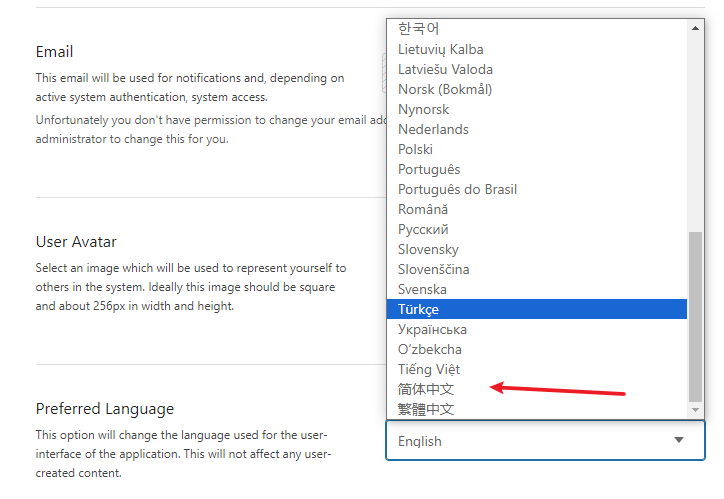Choose Русский language option

(423, 229)
